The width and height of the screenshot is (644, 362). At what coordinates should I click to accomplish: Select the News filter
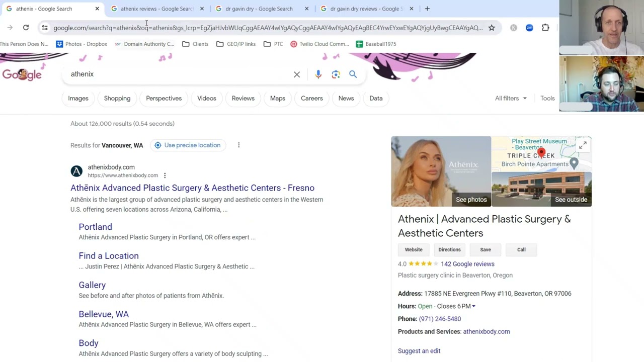(x=346, y=99)
